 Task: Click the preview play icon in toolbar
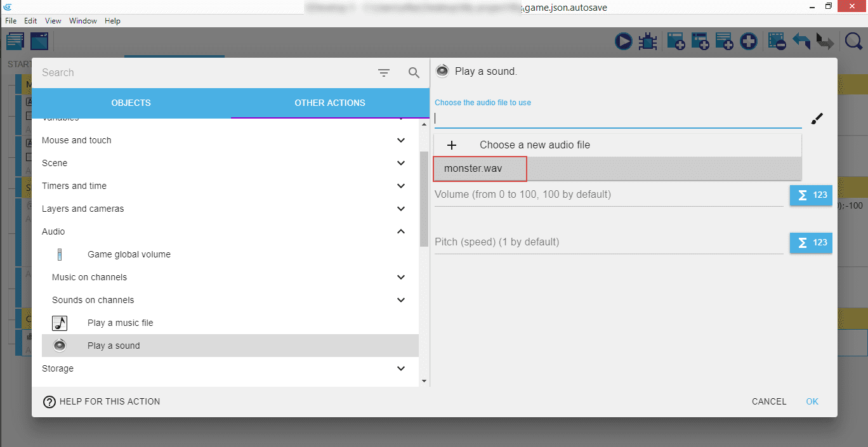pyautogui.click(x=623, y=42)
